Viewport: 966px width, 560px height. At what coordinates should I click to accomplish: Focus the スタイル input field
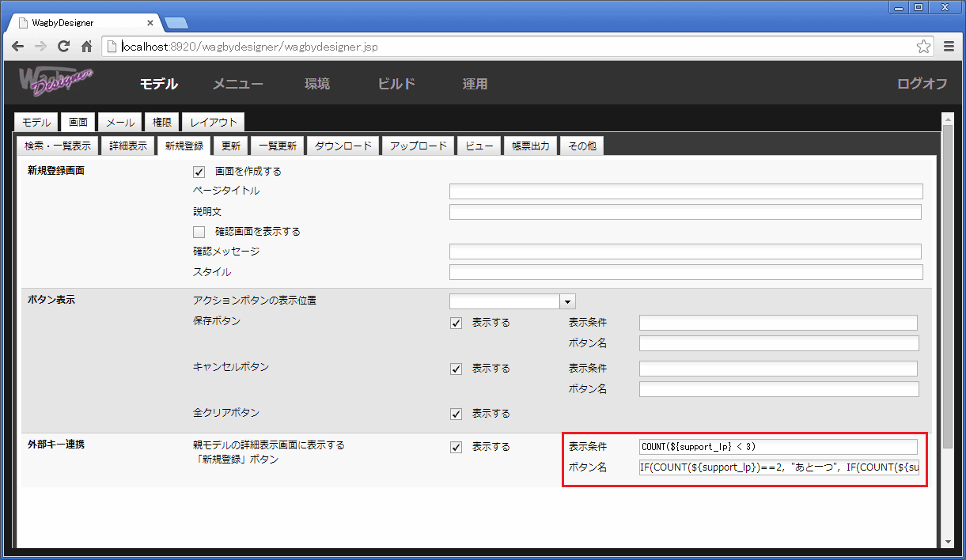point(686,272)
